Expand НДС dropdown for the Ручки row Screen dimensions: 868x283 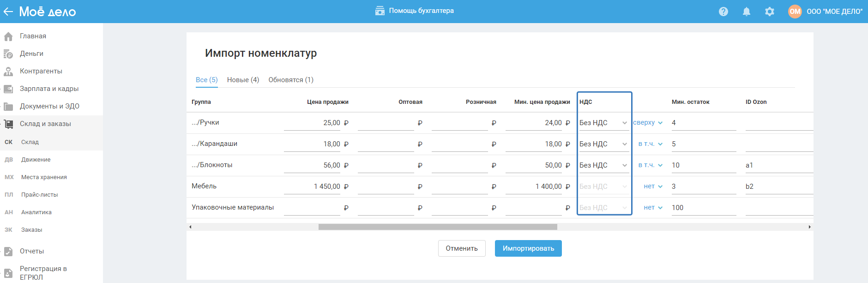point(603,123)
